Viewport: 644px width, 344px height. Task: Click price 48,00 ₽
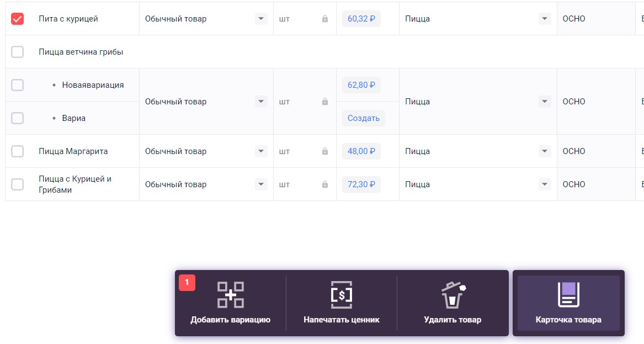click(361, 151)
